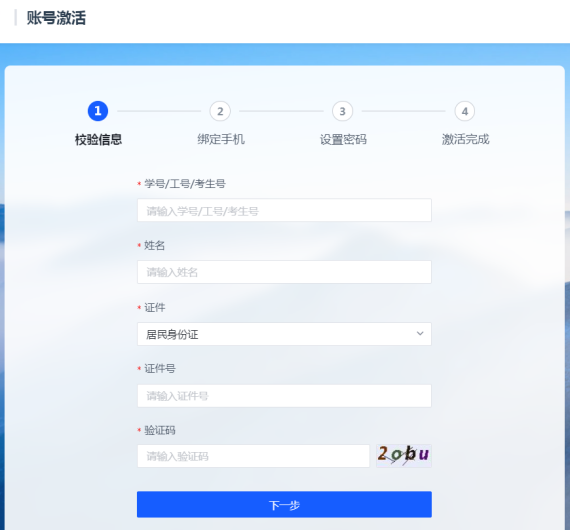Open the 证件 dropdown chevron
This screenshot has width=570, height=531.
420,334
